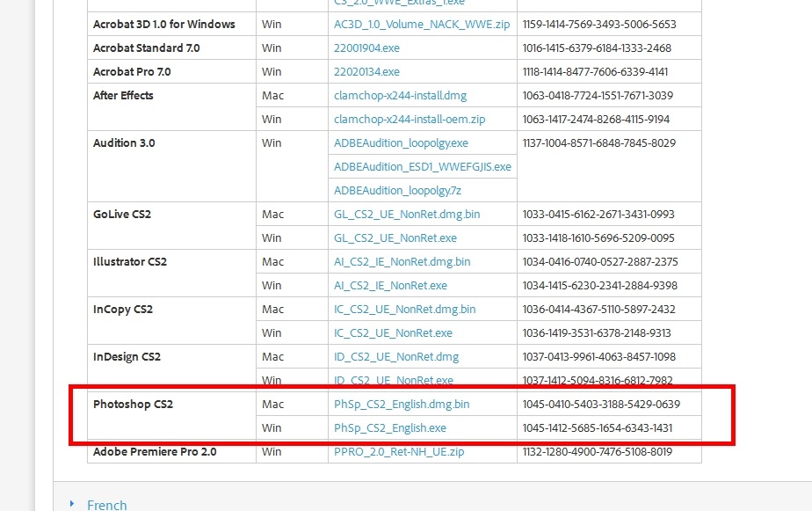This screenshot has height=511, width=812.
Task: Click the Illustrator CS2 product name
Action: (130, 262)
